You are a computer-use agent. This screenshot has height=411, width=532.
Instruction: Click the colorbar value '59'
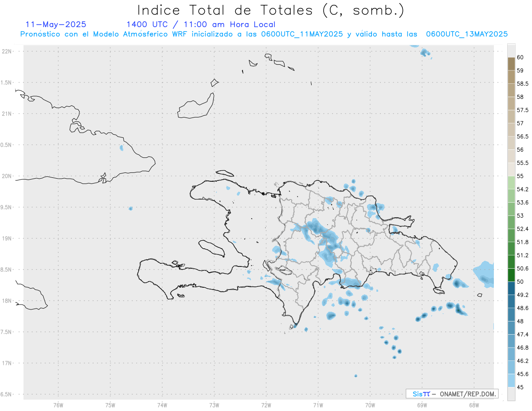coord(520,70)
